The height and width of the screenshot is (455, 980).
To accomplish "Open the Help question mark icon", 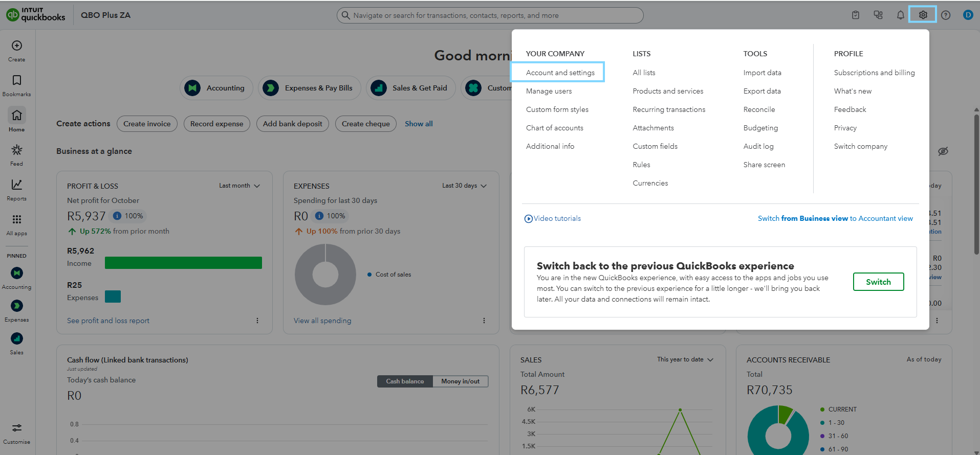I will [946, 15].
